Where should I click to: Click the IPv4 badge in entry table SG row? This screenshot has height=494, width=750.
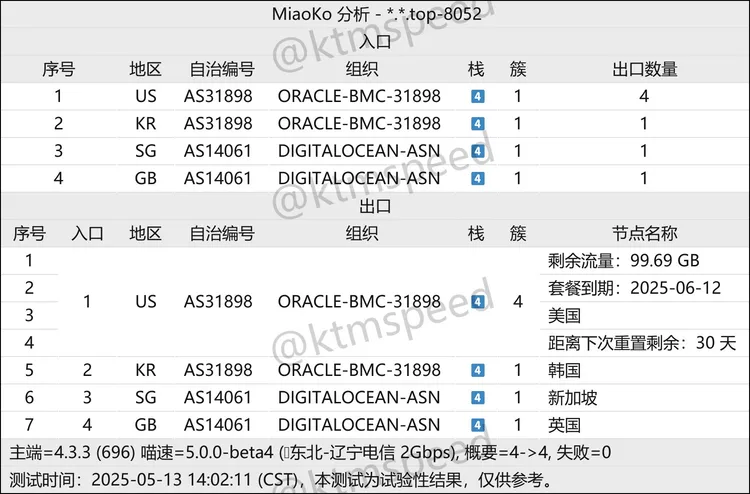point(477,151)
